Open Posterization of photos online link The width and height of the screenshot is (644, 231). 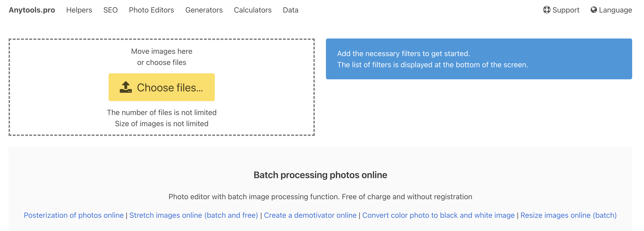coord(74,215)
